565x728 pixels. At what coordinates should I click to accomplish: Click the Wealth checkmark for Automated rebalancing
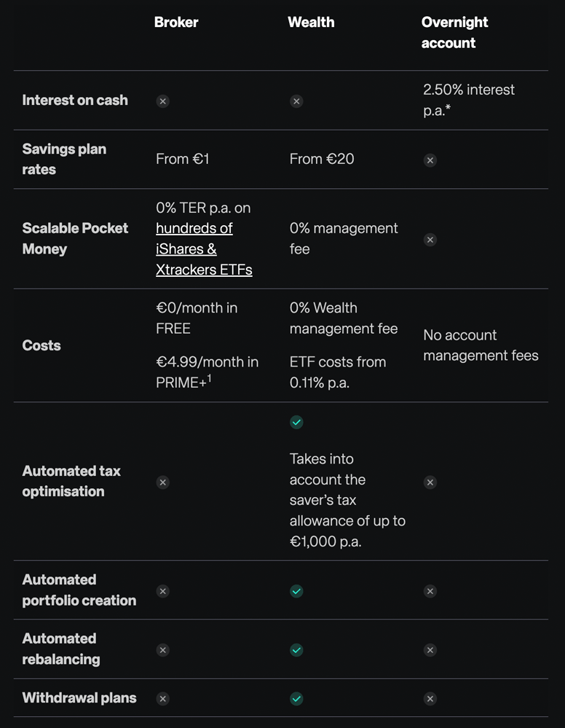[296, 650]
